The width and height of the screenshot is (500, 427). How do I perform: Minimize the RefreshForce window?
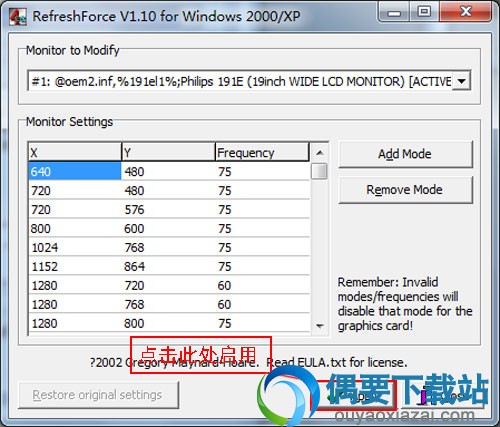tap(395, 13)
